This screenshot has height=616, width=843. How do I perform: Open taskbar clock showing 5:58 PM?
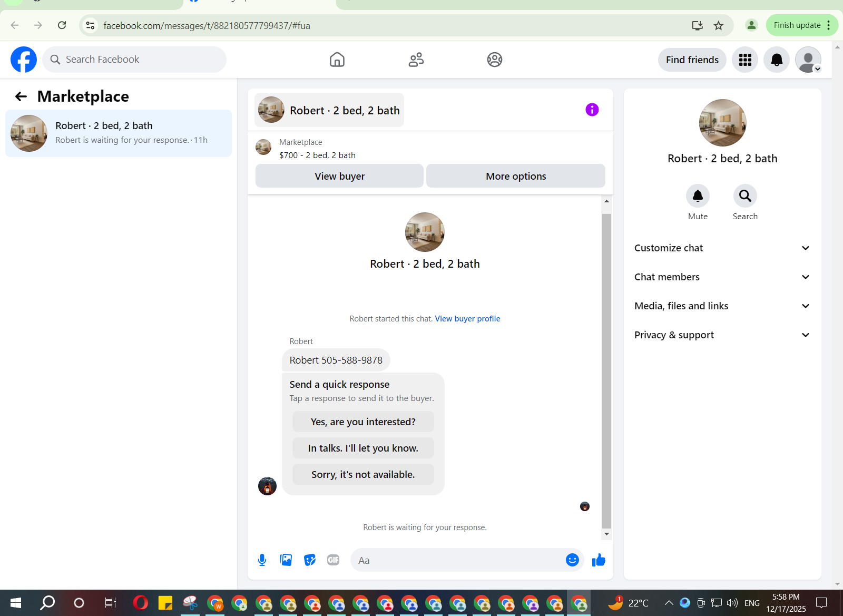click(786, 603)
